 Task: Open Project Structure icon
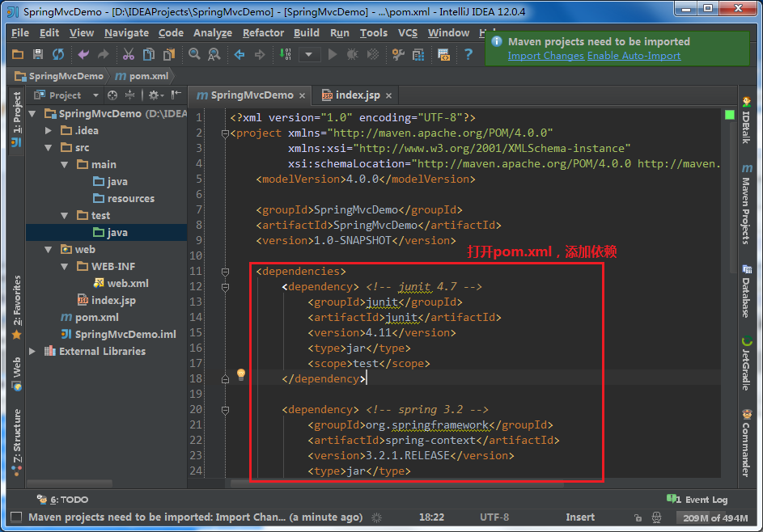click(418, 54)
